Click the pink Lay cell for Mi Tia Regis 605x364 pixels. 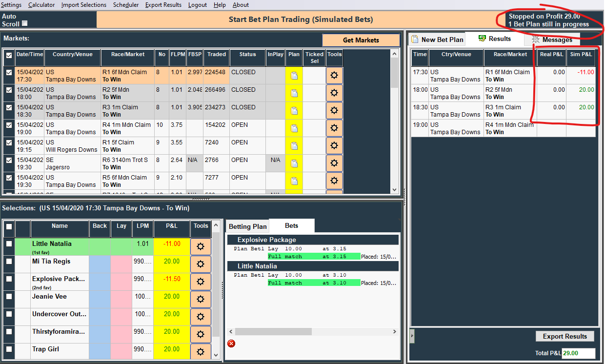(121, 264)
